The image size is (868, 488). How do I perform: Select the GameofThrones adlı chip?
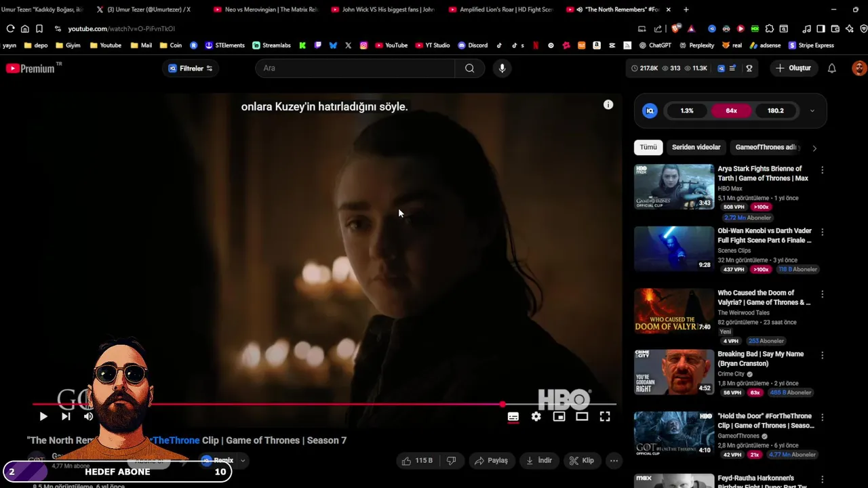766,147
